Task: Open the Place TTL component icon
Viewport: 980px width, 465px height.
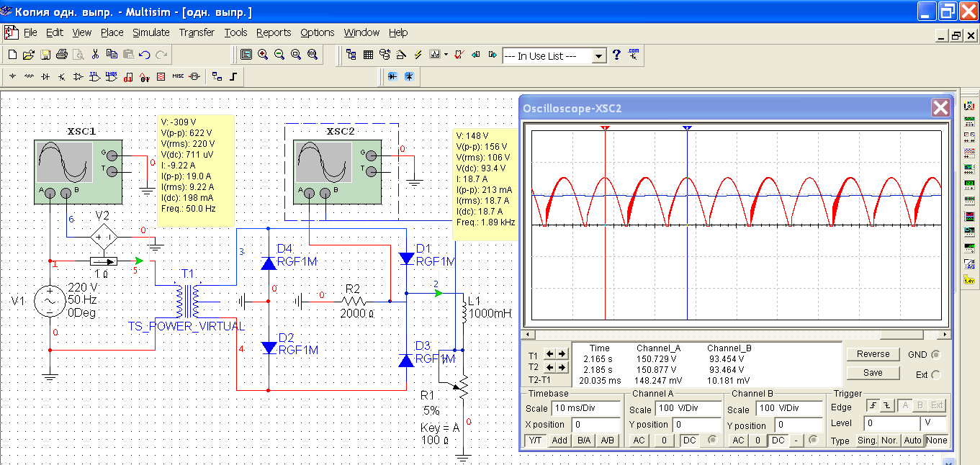Action: (95, 76)
